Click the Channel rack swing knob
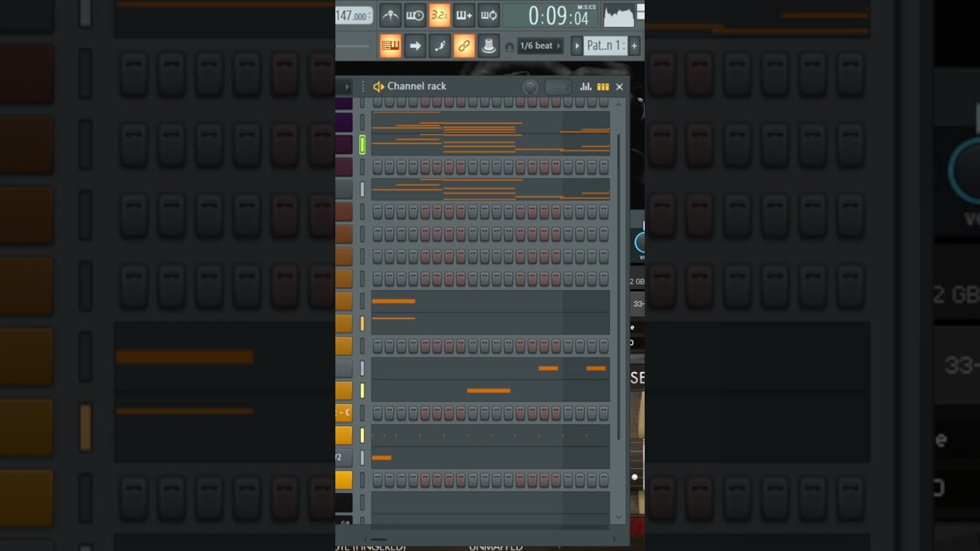 [530, 87]
